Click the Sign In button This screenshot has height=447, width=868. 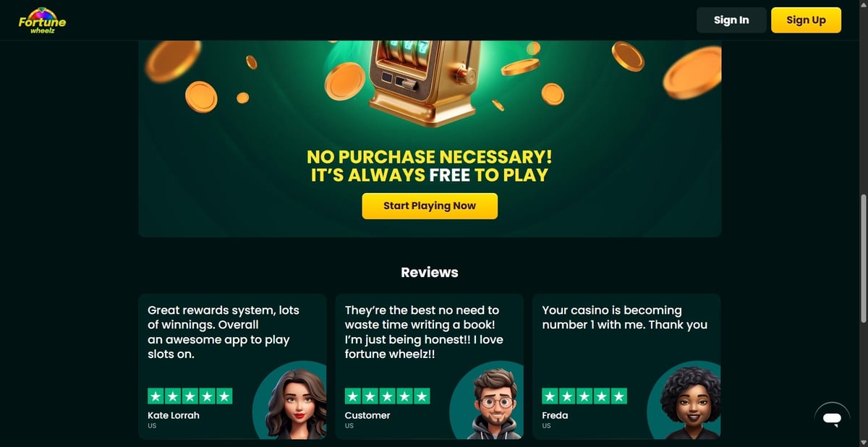[x=731, y=20]
